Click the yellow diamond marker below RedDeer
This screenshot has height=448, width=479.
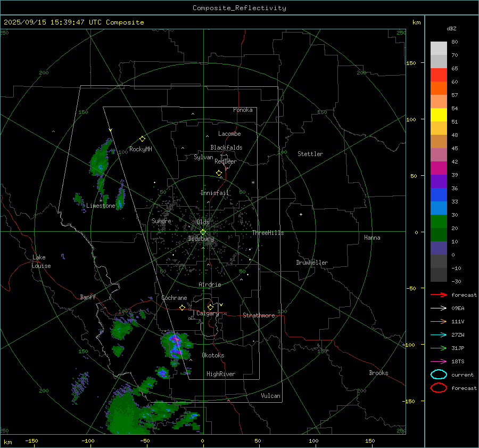219,173
